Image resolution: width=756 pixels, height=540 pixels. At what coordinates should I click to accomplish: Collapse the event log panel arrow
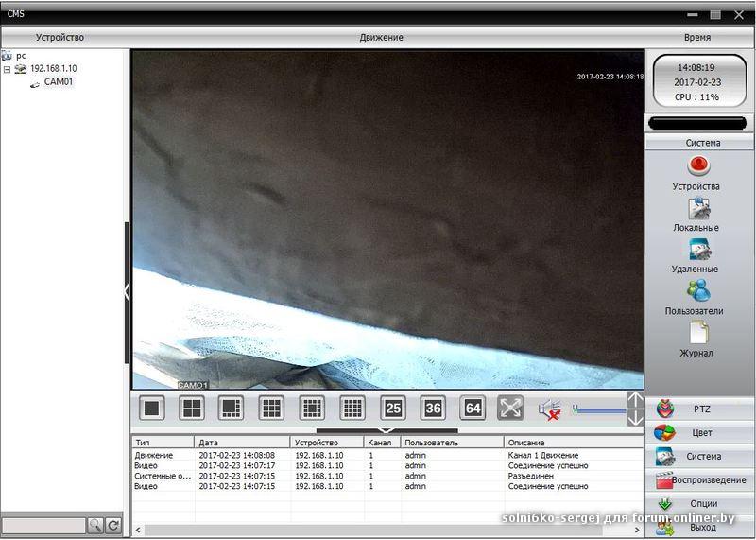click(x=387, y=430)
